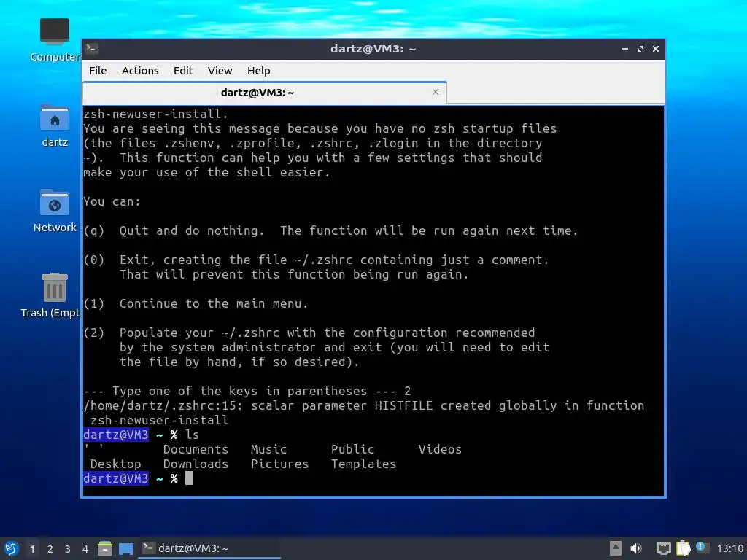Switch to workspace 2

coord(50,549)
